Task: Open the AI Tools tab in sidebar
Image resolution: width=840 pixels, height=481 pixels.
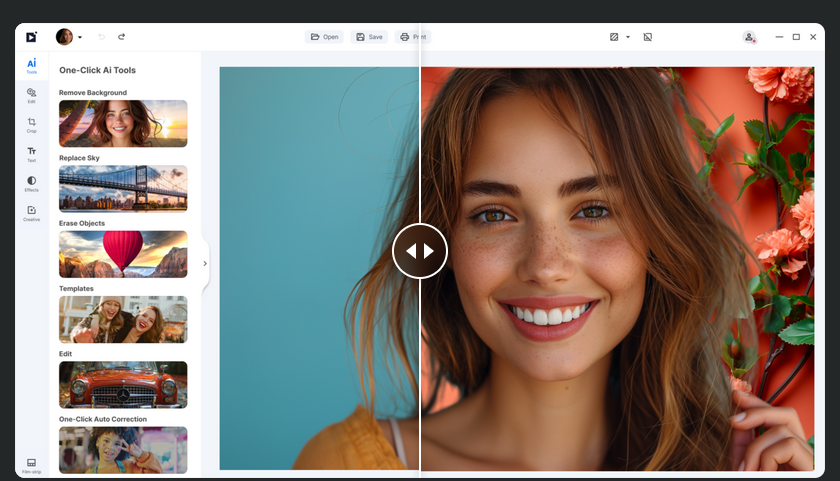Action: click(31, 66)
